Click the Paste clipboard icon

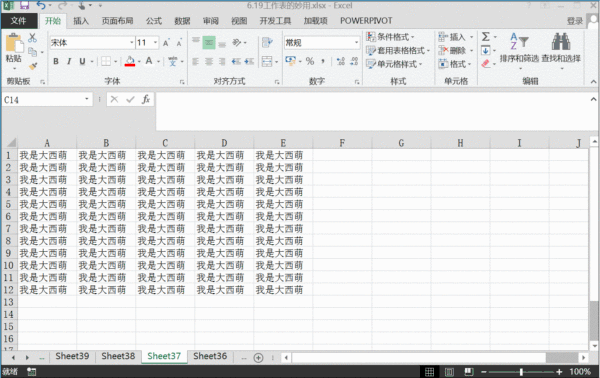[14, 43]
